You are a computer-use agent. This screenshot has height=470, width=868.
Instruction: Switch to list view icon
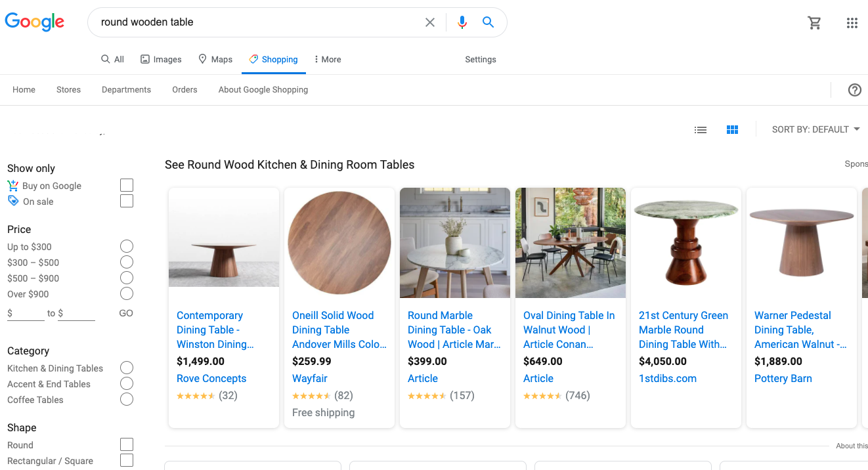701,130
